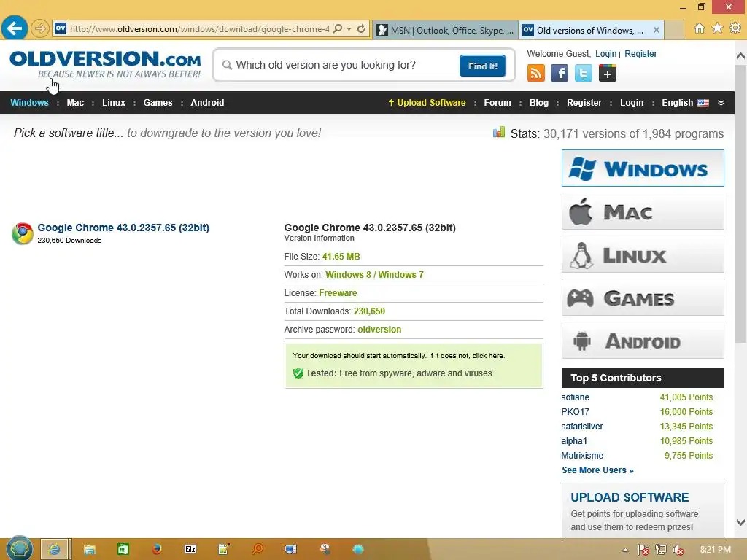Click the large Linux category button

point(643,254)
